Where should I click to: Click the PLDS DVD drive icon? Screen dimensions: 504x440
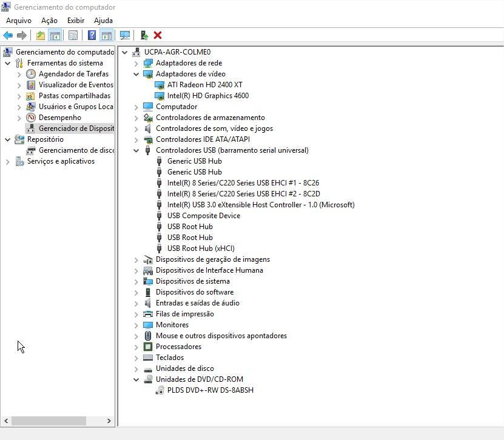pos(160,390)
